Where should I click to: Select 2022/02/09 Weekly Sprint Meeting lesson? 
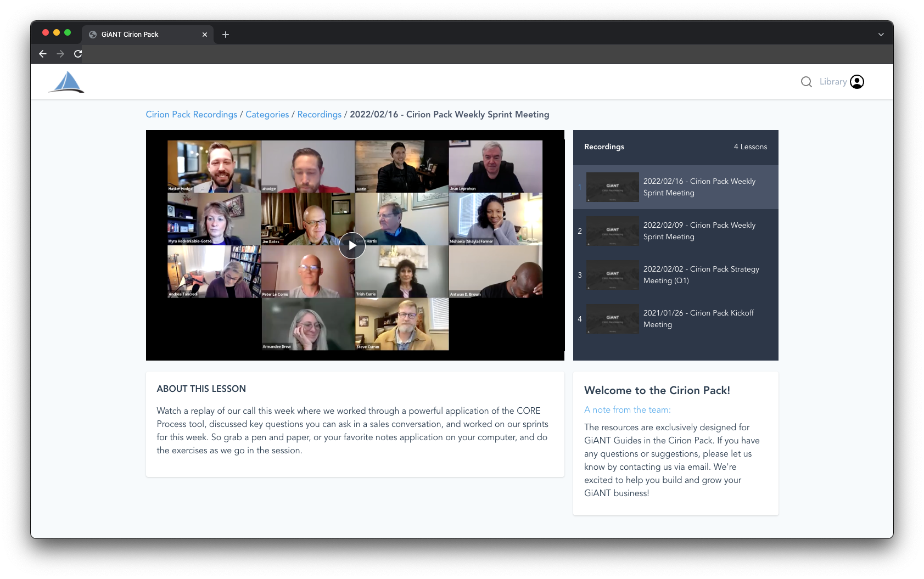[676, 231]
